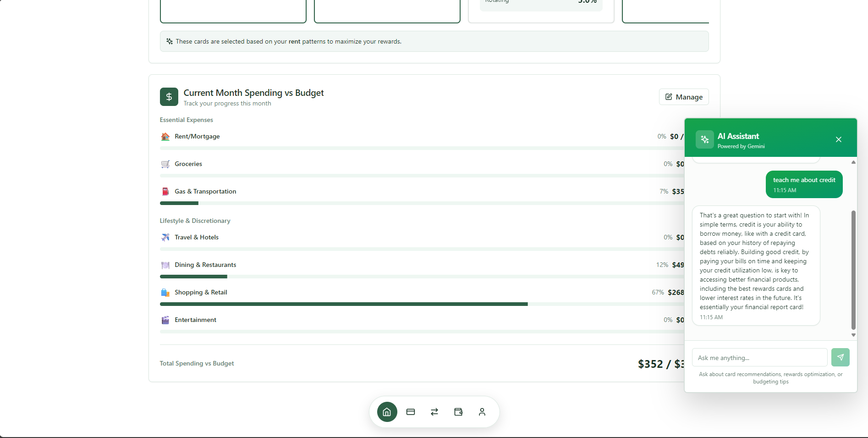Image resolution: width=868 pixels, height=438 pixels.
Task: Open the Wallet icon in bottom navigation
Action: (458, 412)
